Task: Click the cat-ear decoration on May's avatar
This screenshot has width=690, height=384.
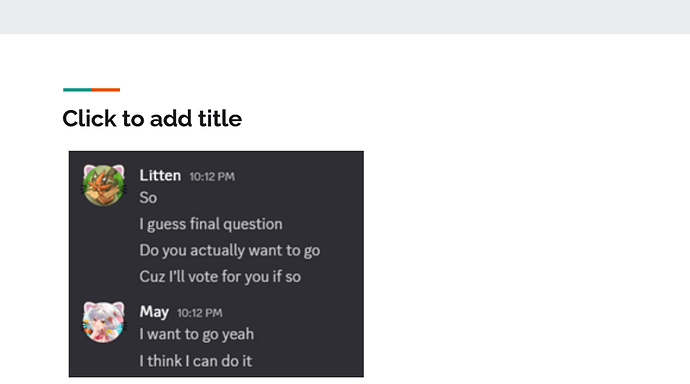Action: click(x=91, y=306)
